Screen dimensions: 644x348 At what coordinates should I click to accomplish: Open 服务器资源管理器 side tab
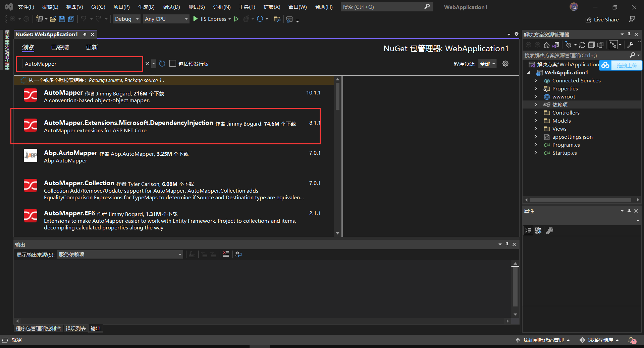7,50
